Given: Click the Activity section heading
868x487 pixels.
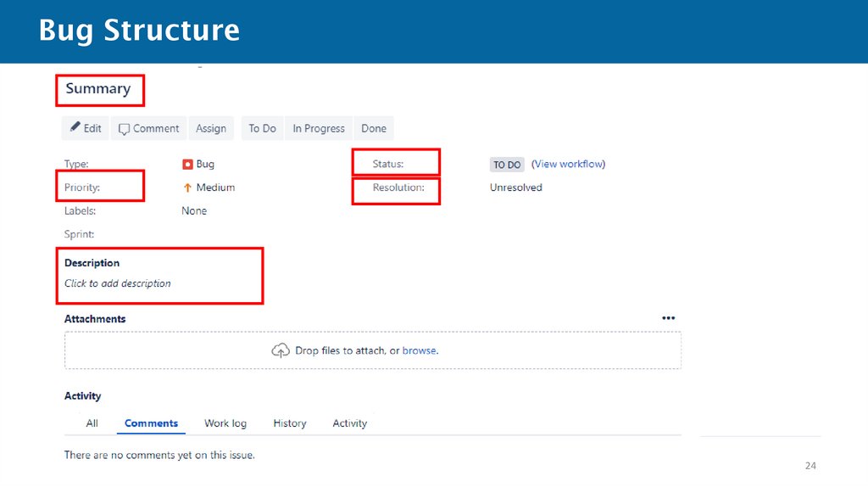Looking at the screenshot, I should point(82,395).
